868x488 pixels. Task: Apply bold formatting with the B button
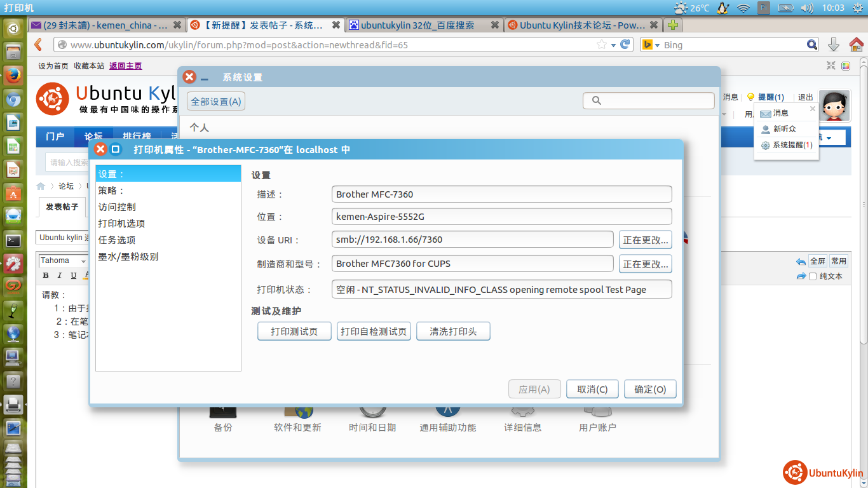coord(46,275)
